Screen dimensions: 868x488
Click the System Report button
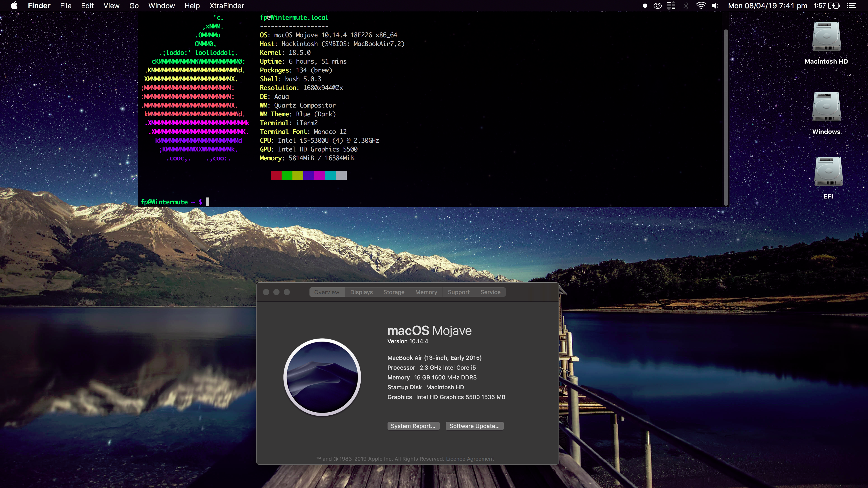coord(413,426)
